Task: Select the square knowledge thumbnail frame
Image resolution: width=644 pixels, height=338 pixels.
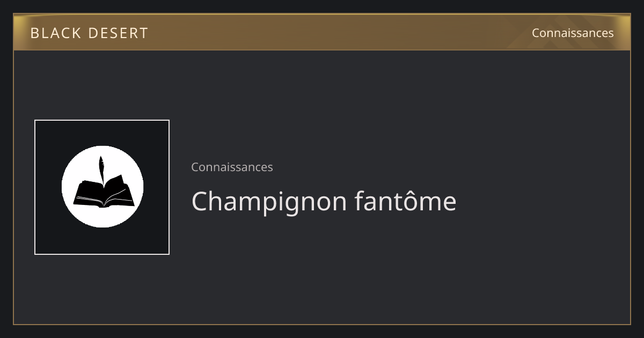Action: 102,187
